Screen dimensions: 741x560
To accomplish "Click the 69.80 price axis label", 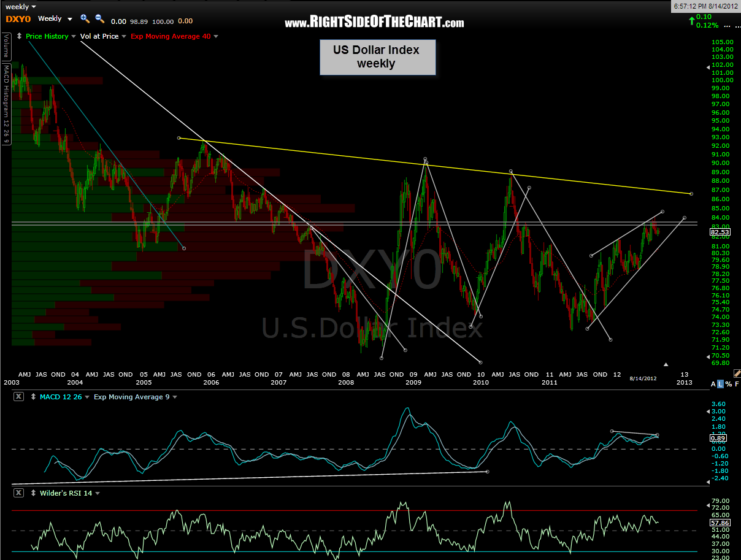I will pos(720,362).
